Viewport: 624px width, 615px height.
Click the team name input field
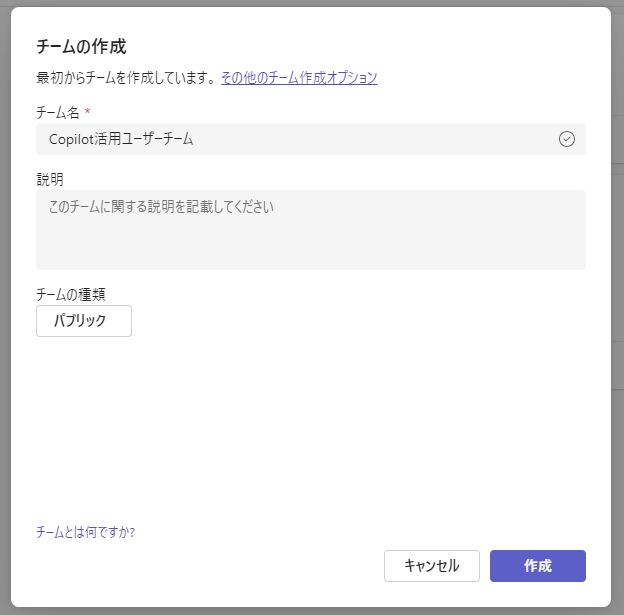311,139
